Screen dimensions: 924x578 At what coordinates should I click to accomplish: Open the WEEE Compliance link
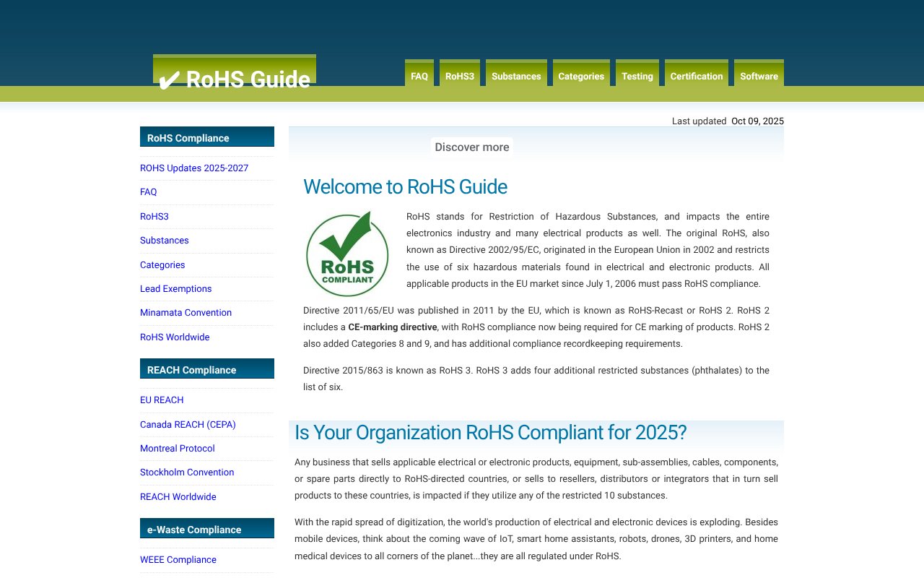[178, 559]
